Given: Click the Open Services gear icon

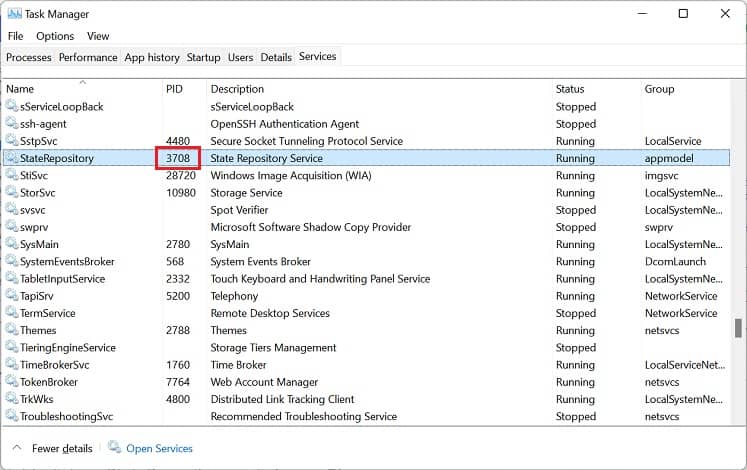Looking at the screenshot, I should (x=114, y=447).
